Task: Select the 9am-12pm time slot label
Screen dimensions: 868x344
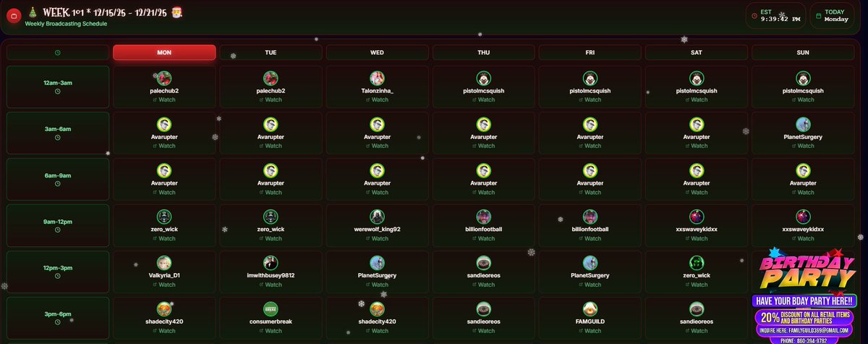Action: coord(58,221)
